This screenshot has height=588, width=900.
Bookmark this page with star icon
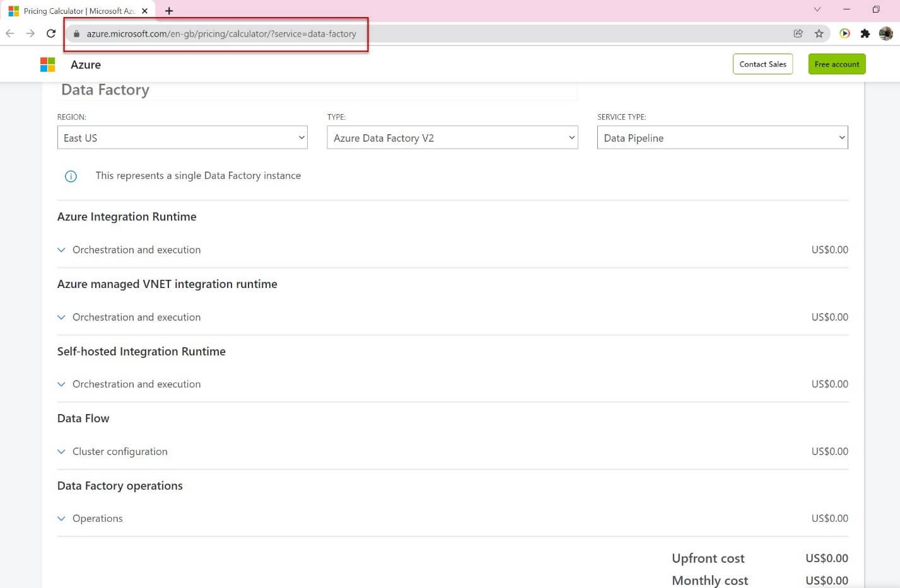pyautogui.click(x=819, y=33)
